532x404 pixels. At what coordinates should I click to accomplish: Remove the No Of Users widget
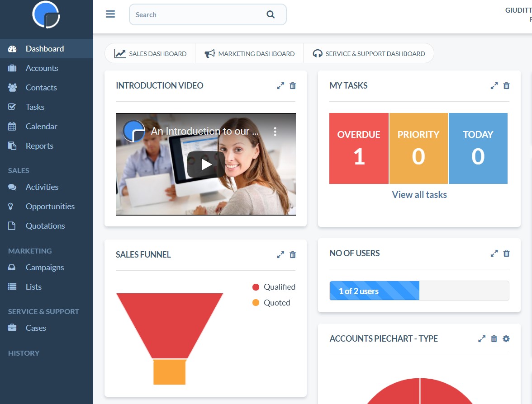pyautogui.click(x=507, y=253)
